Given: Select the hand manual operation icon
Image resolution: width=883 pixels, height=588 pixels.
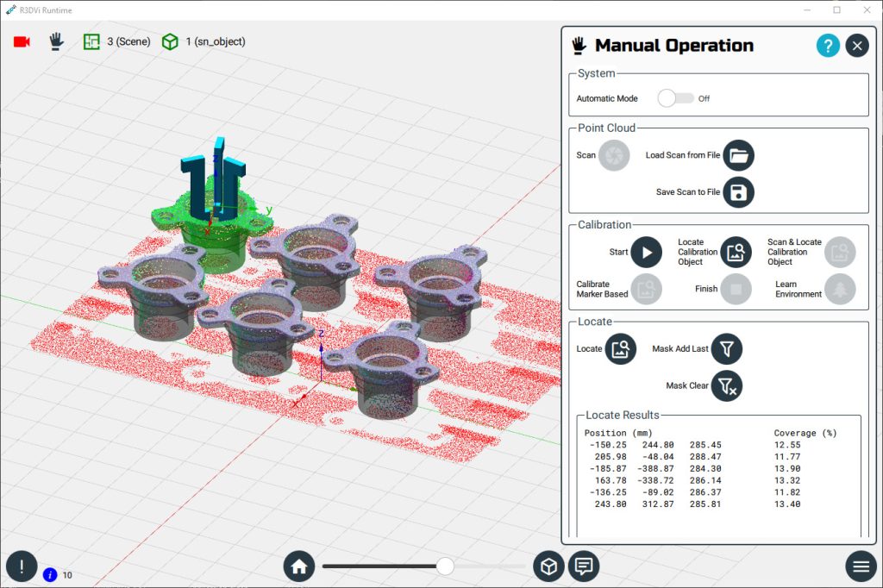Looking at the screenshot, I should click(x=56, y=41).
